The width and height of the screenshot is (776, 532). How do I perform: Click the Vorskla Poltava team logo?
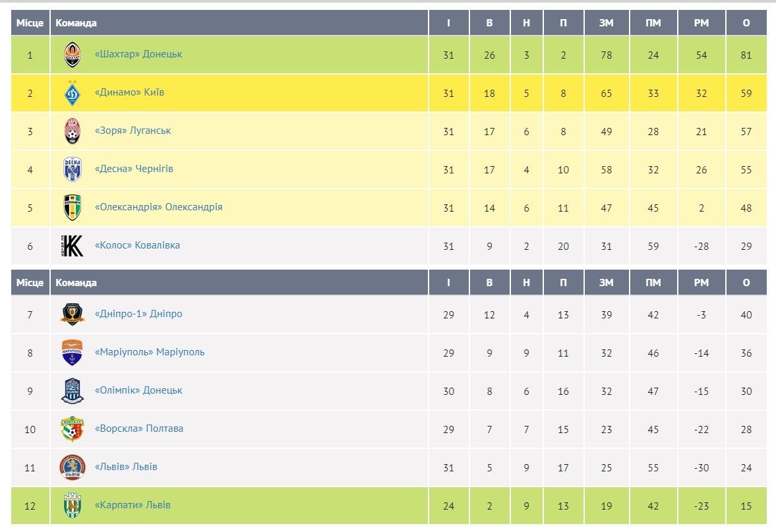click(x=73, y=429)
